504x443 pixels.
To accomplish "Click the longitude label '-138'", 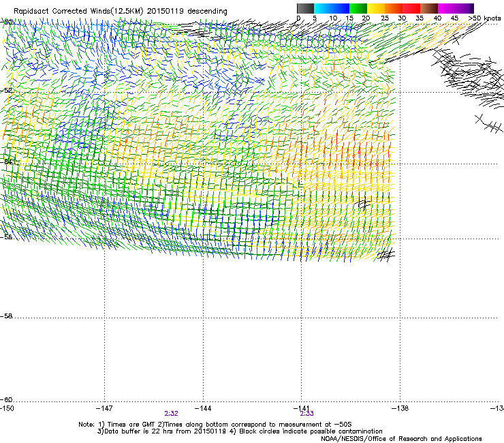I will [x=400, y=408].
